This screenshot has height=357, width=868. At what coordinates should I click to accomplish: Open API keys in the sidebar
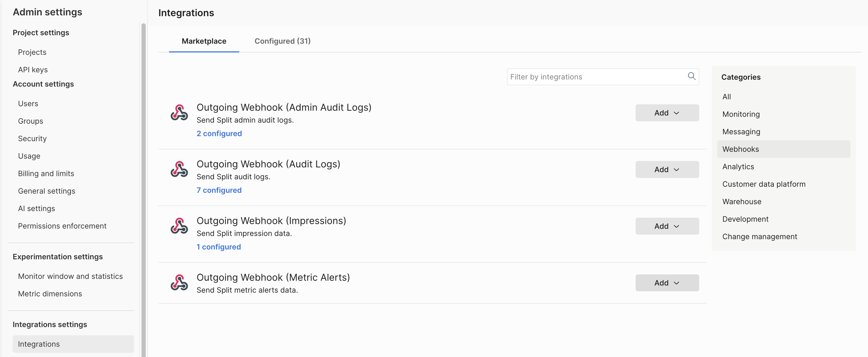[x=33, y=70]
